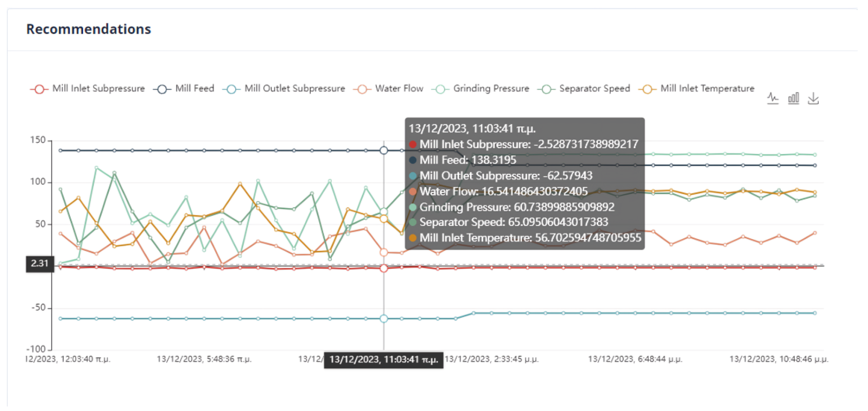
Task: Switch chart to line view icon
Action: (772, 98)
